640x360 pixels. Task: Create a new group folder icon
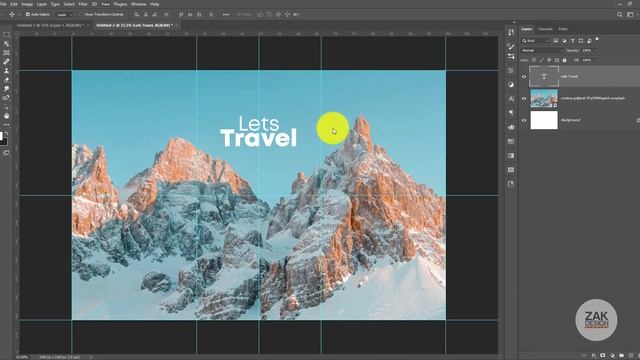[x=621, y=356]
